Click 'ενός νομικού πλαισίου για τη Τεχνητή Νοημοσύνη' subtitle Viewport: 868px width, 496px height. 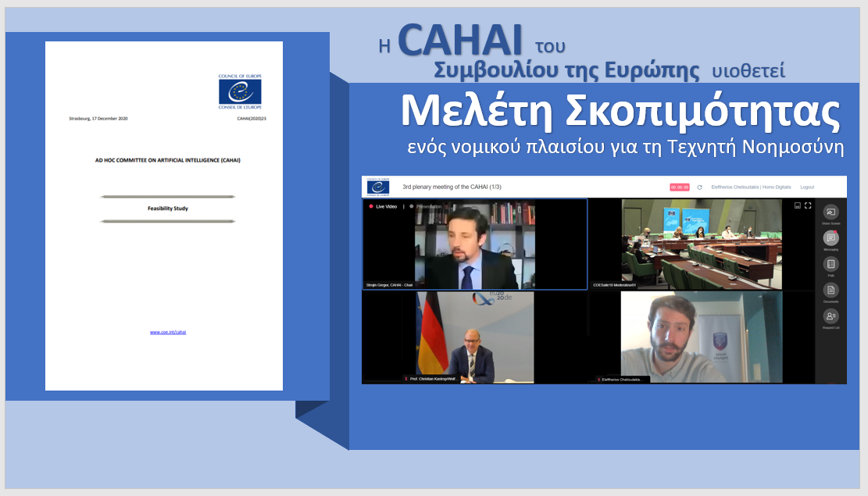coord(626,147)
